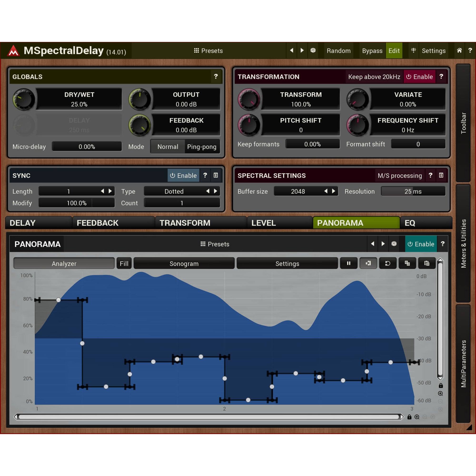Select next preset arrow in top bar
The width and height of the screenshot is (476, 476).
click(x=302, y=50)
